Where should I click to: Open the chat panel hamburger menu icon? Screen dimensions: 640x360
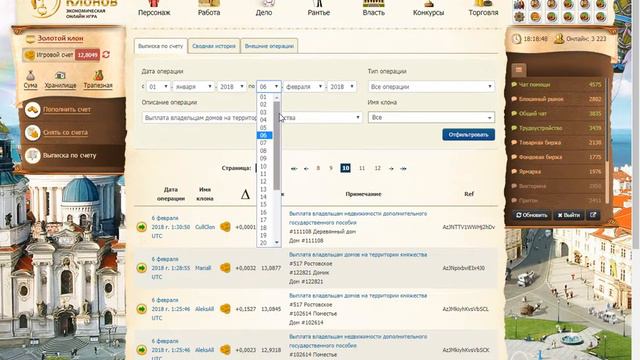tap(519, 70)
